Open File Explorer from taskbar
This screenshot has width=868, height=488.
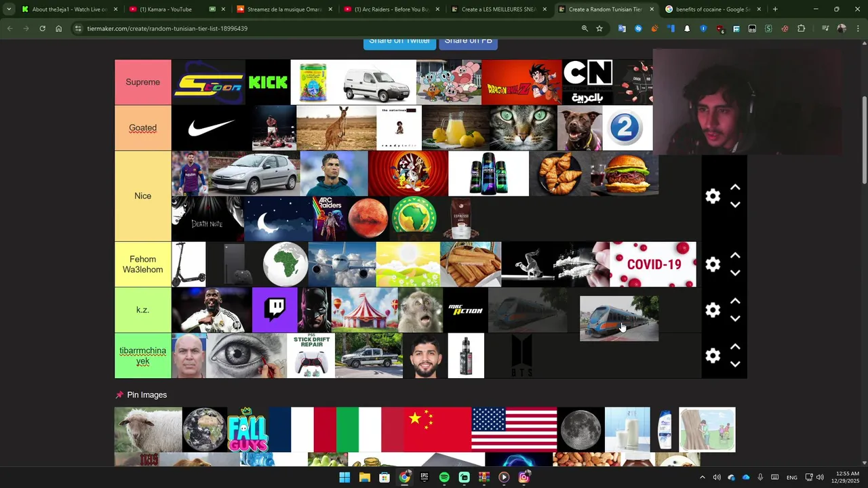pyautogui.click(x=364, y=477)
